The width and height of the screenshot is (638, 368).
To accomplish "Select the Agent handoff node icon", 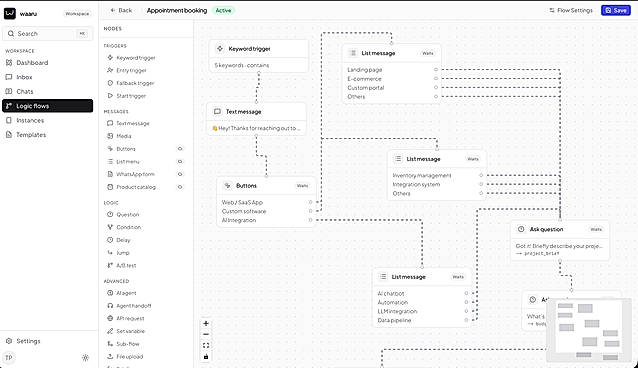I will pyautogui.click(x=110, y=306).
